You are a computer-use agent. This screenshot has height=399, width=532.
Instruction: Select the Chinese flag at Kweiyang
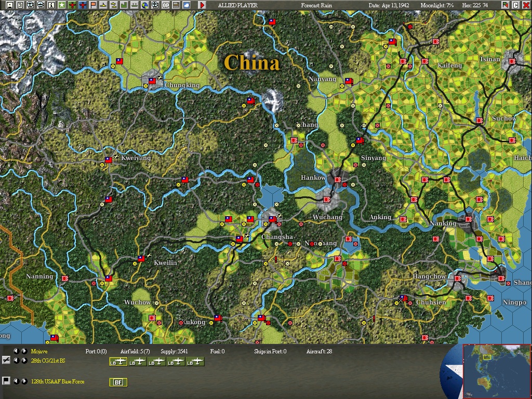point(109,160)
